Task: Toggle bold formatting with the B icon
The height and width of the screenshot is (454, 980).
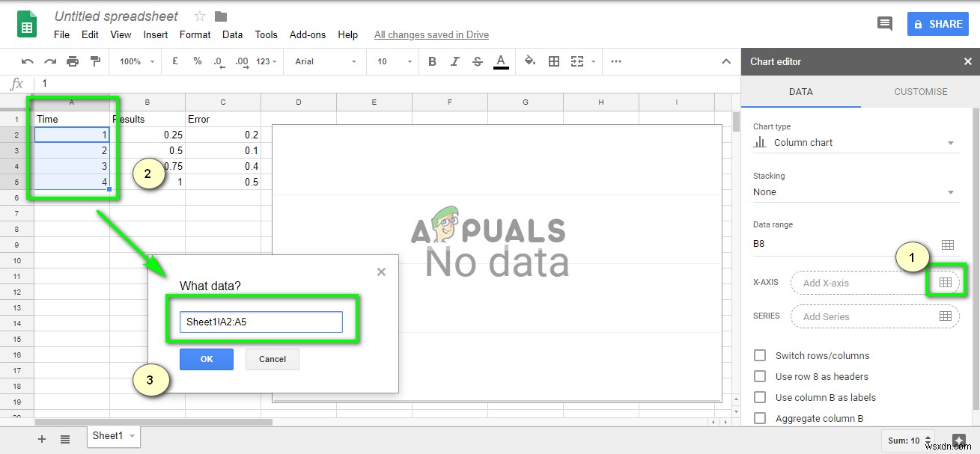Action: (x=432, y=61)
